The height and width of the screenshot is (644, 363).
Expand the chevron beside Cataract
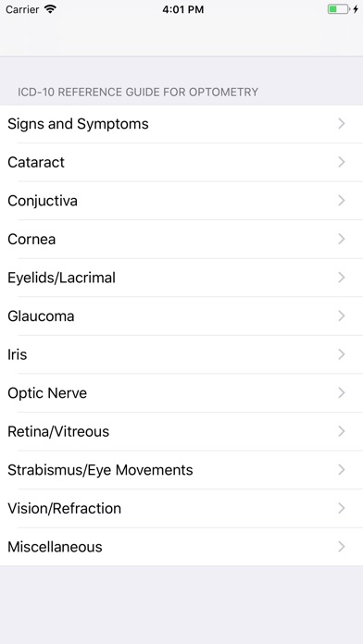tap(341, 162)
